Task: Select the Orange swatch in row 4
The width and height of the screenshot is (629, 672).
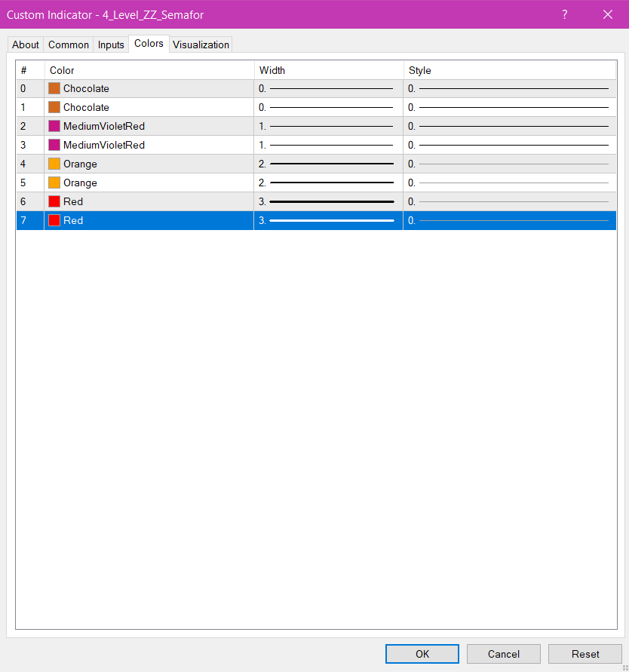Action: [54, 164]
